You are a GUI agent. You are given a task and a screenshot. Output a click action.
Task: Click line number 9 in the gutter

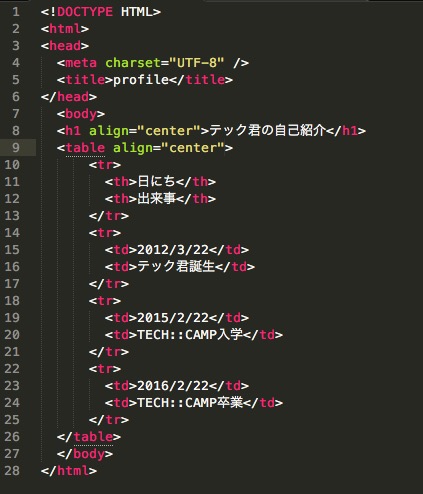pos(16,148)
